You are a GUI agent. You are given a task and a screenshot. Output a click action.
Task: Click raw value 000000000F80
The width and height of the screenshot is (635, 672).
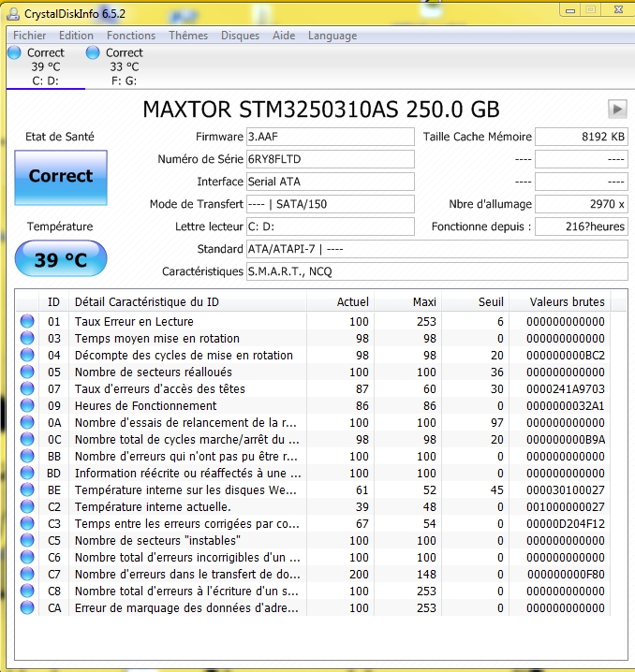566,575
